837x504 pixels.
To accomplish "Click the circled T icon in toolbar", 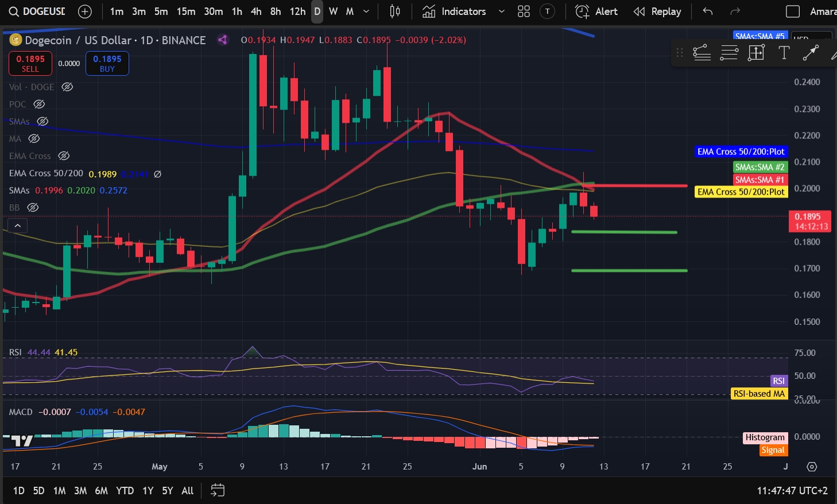I will click(548, 11).
